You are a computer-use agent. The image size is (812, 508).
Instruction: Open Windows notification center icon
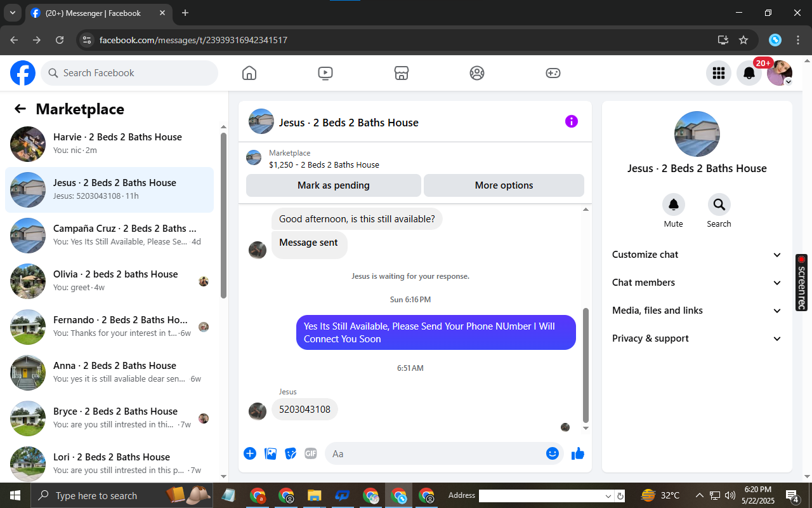coord(792,496)
